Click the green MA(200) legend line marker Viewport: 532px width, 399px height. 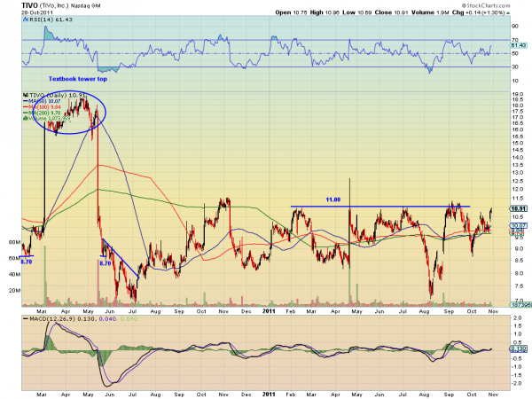point(26,113)
